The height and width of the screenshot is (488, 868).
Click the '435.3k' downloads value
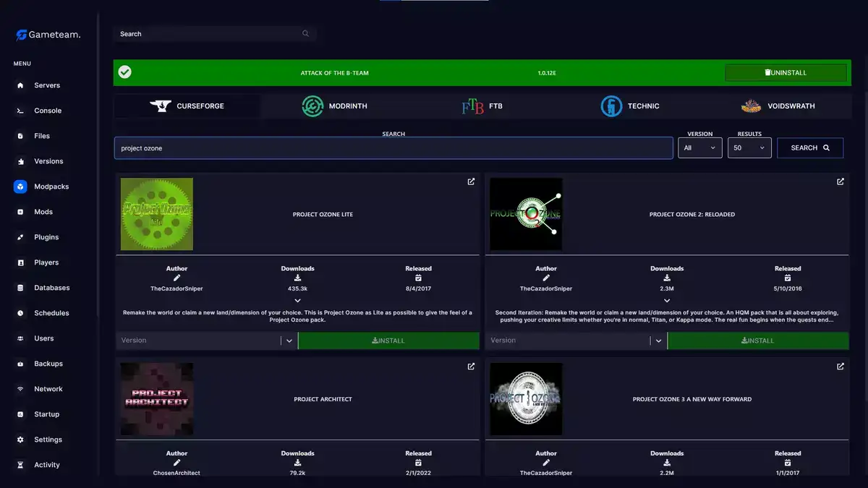click(x=298, y=288)
